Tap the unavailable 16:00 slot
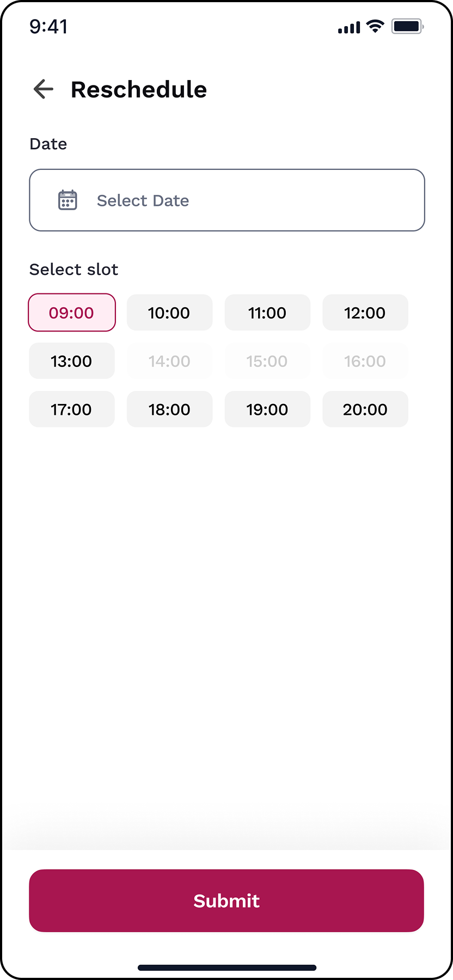 (365, 361)
